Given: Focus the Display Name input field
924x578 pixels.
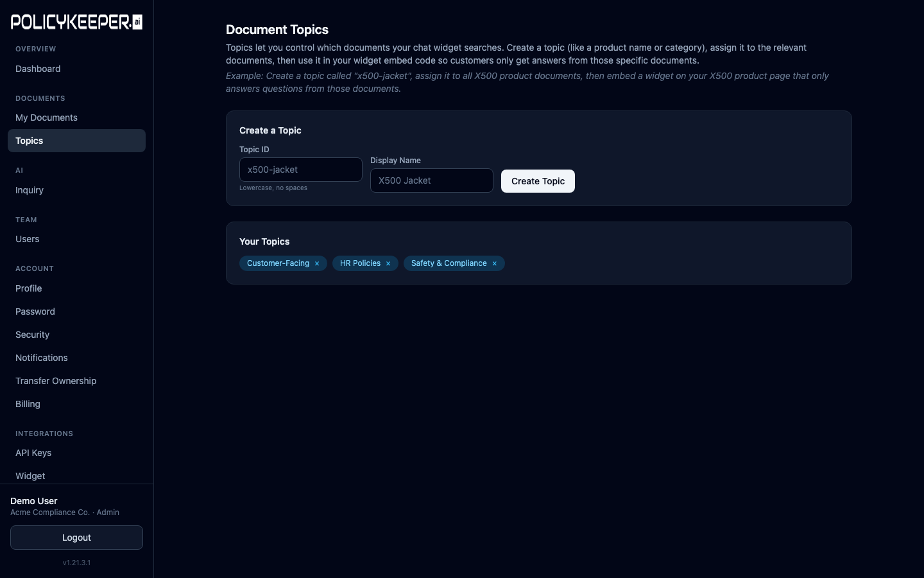Looking at the screenshot, I should click(431, 180).
